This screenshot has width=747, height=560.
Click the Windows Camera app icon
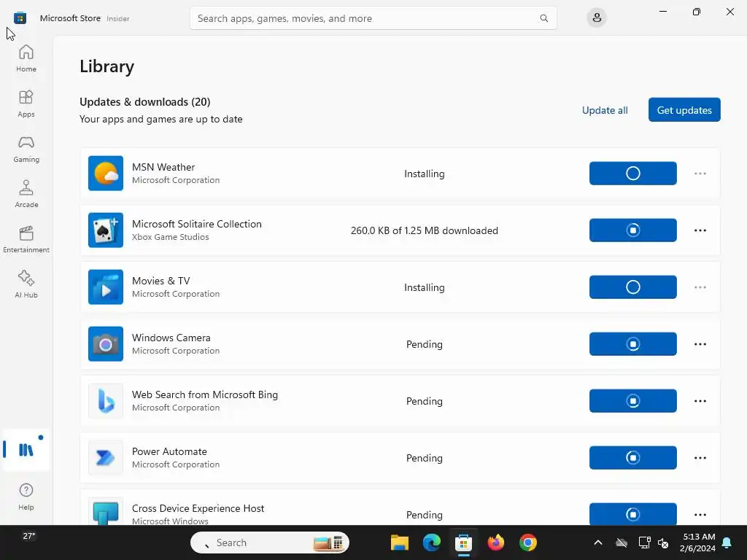[106, 344]
